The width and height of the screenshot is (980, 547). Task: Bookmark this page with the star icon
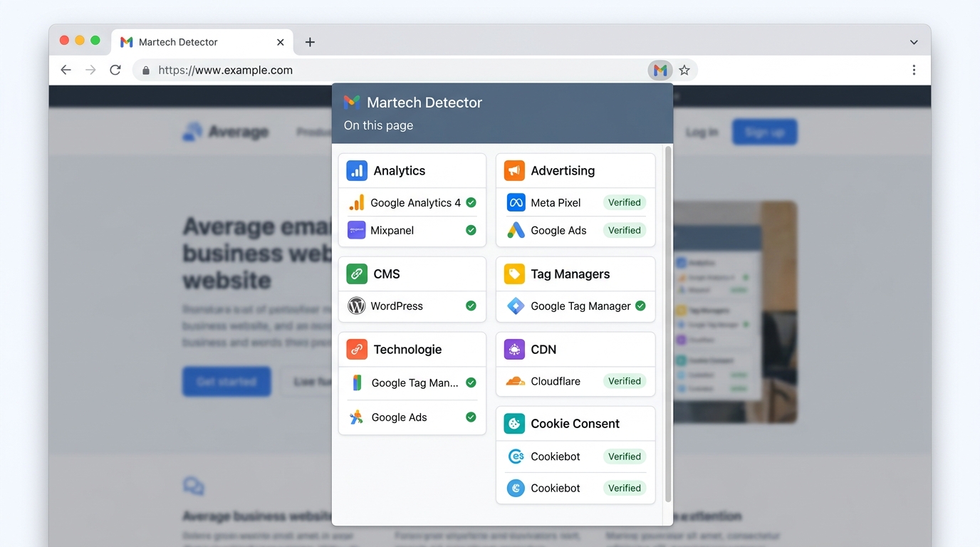[x=684, y=70]
